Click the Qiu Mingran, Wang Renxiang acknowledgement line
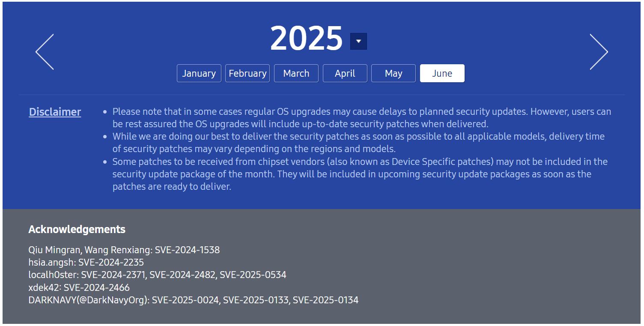The width and height of the screenshot is (644, 326). point(124,250)
